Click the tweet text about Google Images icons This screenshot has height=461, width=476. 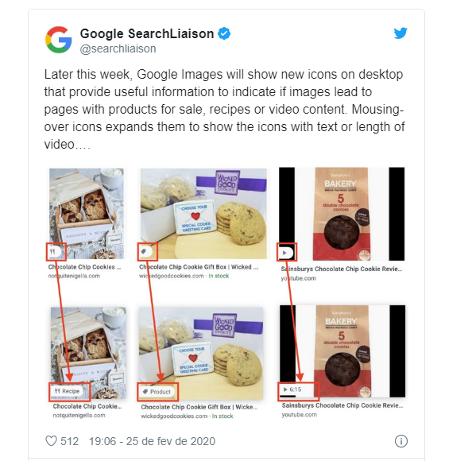tap(224, 110)
